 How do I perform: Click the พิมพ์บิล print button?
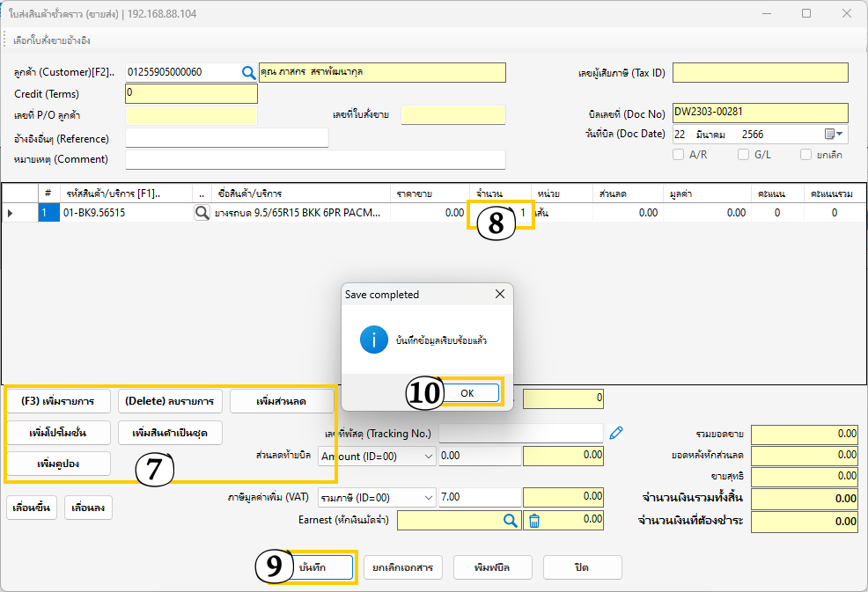coord(494,567)
